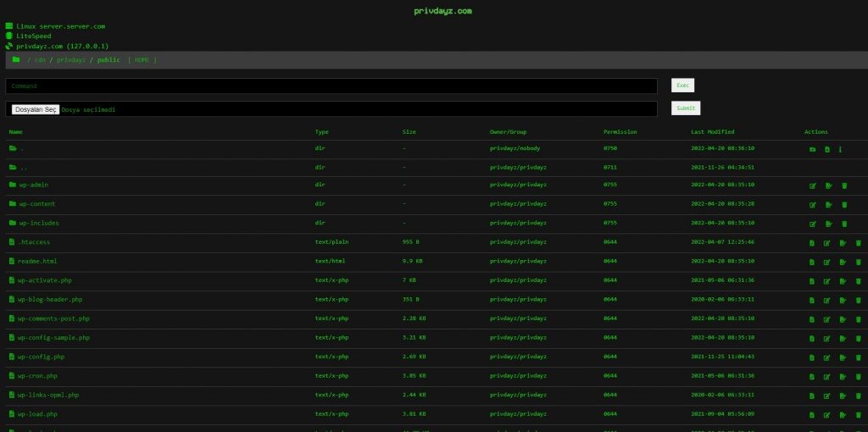The width and height of the screenshot is (868, 432).
Task: Open the wp-activate.php file name
Action: tap(44, 280)
